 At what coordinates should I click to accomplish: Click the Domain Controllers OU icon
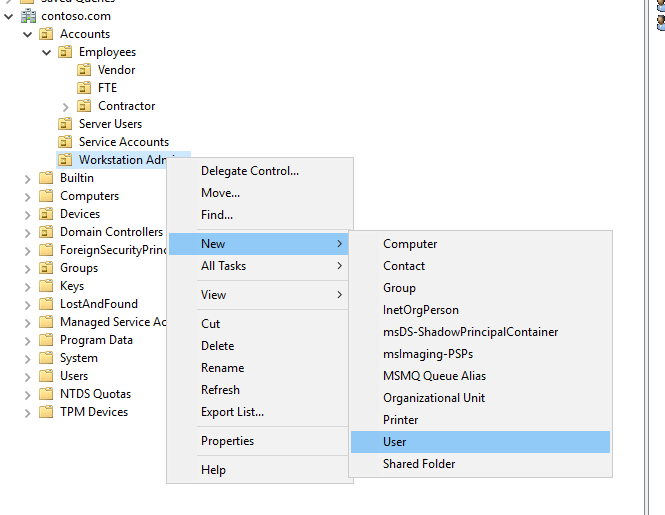click(46, 232)
